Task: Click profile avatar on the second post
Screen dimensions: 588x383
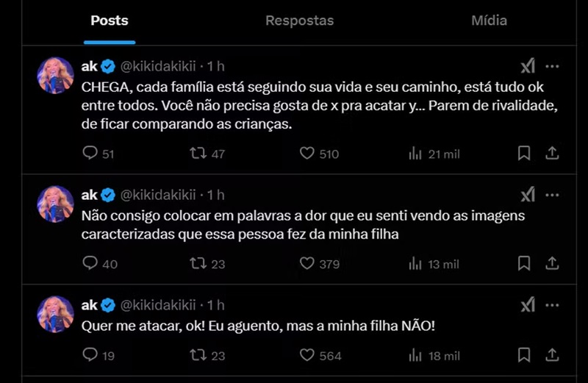Action: coord(55,204)
